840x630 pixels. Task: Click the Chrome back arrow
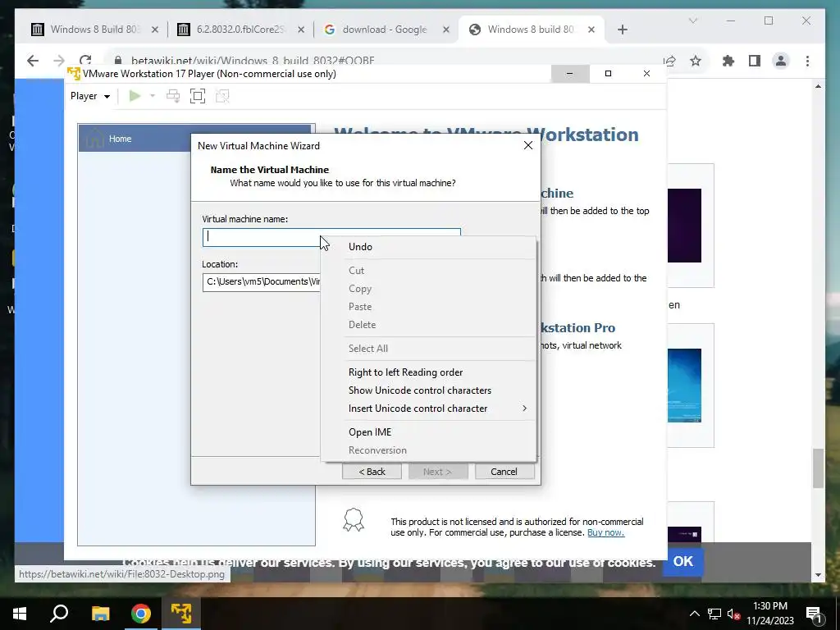click(33, 61)
